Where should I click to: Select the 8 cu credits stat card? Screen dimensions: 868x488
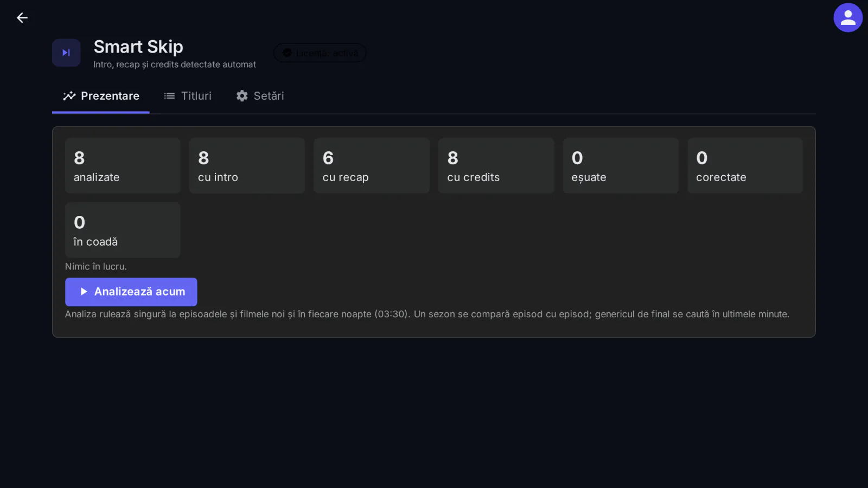point(496,165)
